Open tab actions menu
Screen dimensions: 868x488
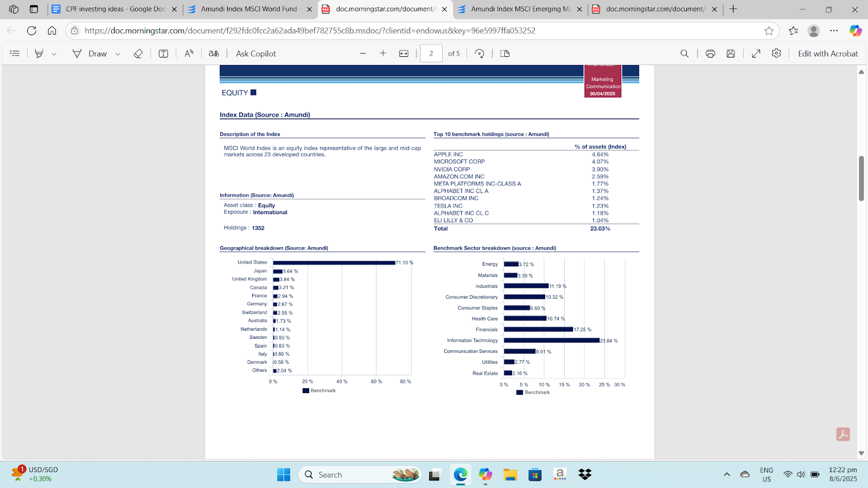tap(34, 9)
